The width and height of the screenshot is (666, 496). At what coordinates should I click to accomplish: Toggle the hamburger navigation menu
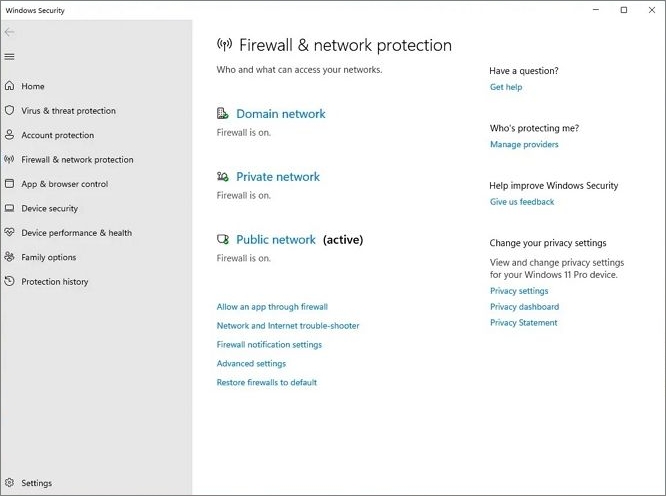coord(10,57)
